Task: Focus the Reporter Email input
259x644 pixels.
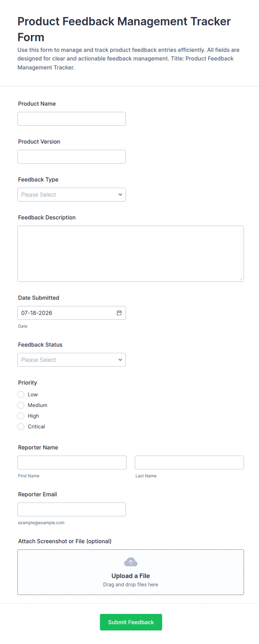Action: 72,509
